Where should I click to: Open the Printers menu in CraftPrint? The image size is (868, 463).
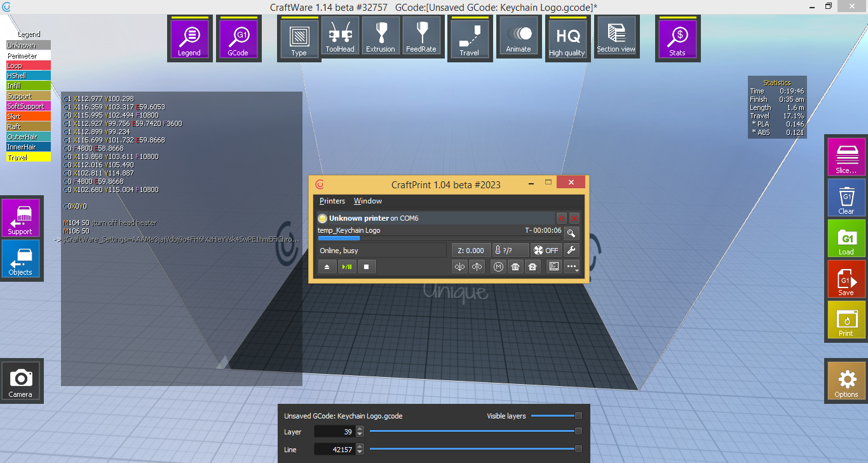click(332, 201)
